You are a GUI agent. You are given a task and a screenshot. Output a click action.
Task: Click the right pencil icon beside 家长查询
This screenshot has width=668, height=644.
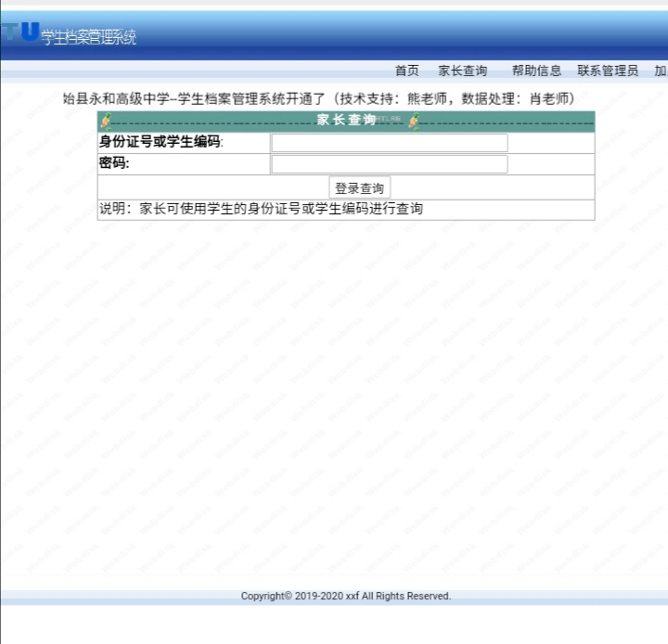[x=414, y=122]
